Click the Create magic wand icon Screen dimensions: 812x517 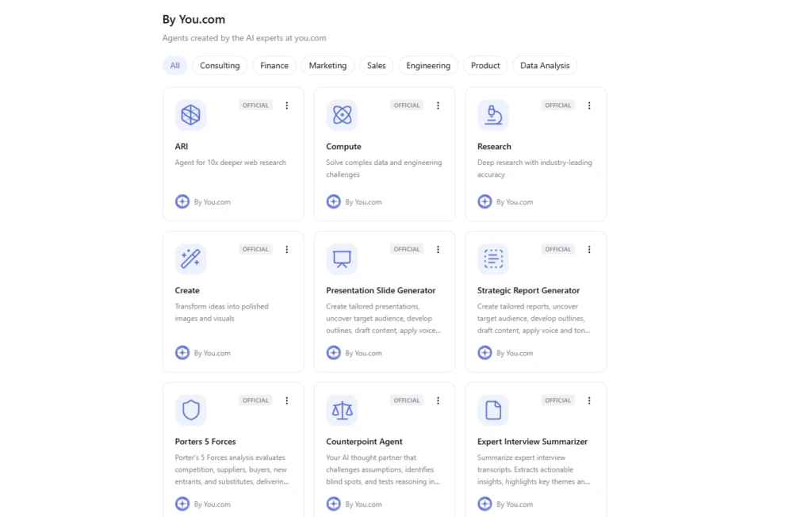pyautogui.click(x=190, y=259)
